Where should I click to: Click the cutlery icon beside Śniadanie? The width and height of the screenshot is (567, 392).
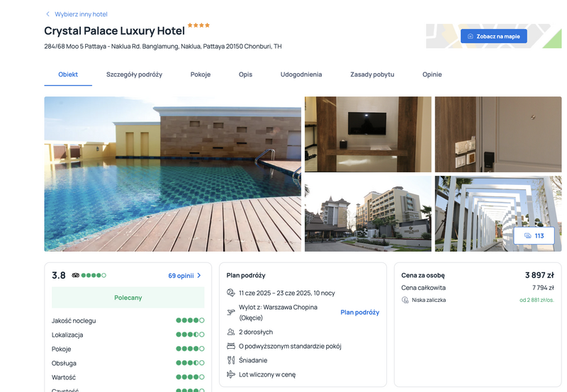231,360
